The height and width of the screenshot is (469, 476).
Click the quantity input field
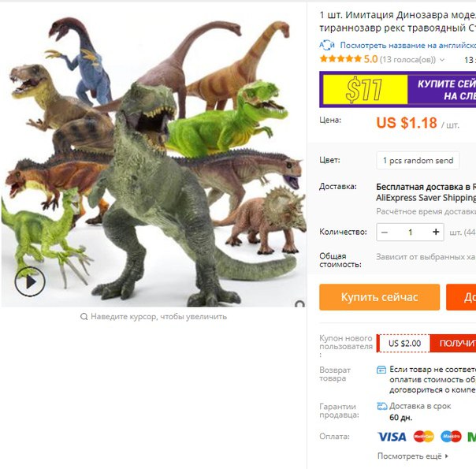(410, 233)
